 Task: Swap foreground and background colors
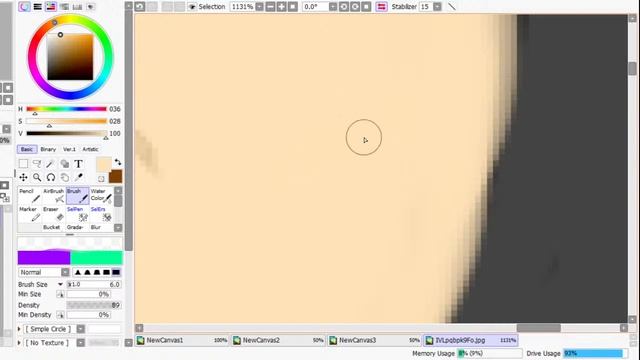[118, 162]
